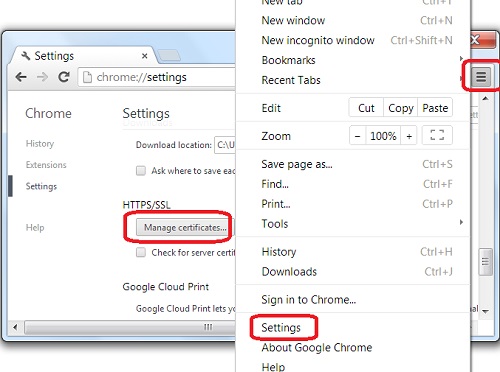Click the Ctrl+Shift+N shortcut text
Image resolution: width=500 pixels, height=372 pixels.
421,40
